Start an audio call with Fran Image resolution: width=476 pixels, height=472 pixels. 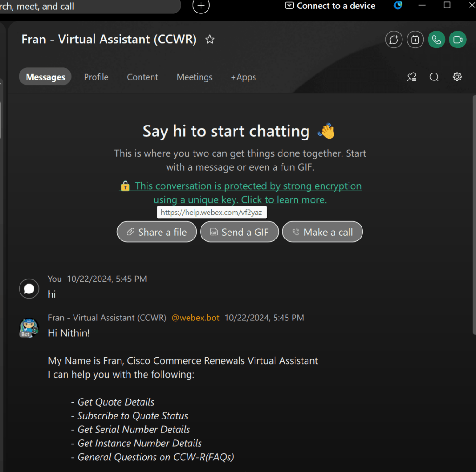click(436, 40)
